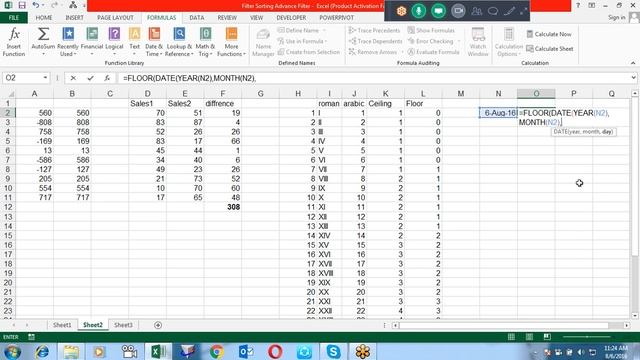Click Calculate Sheet
This screenshot has width=640, height=360.
pos(550,49)
